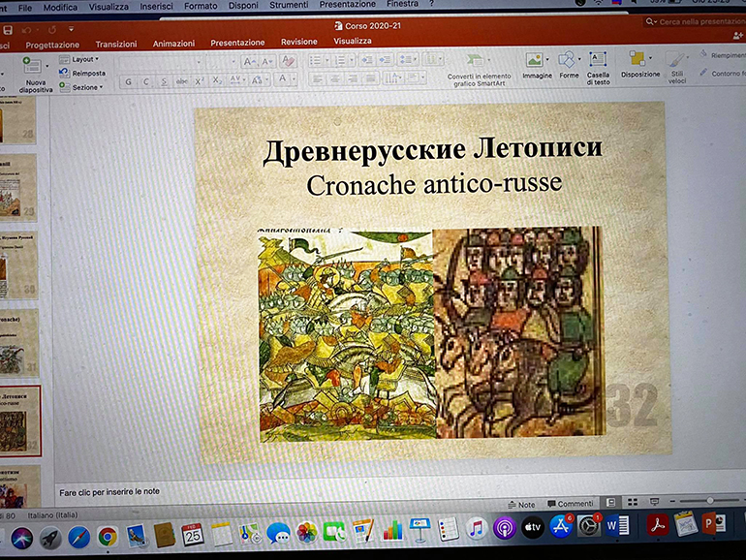Reset the slide with Reimposta
The width and height of the screenshot is (746, 560).
pos(81,74)
